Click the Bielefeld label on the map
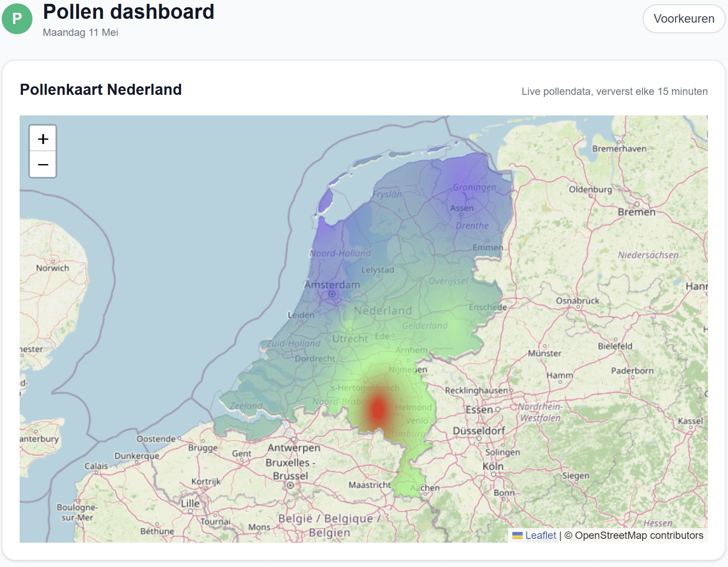This screenshot has height=567, width=728. click(x=615, y=346)
